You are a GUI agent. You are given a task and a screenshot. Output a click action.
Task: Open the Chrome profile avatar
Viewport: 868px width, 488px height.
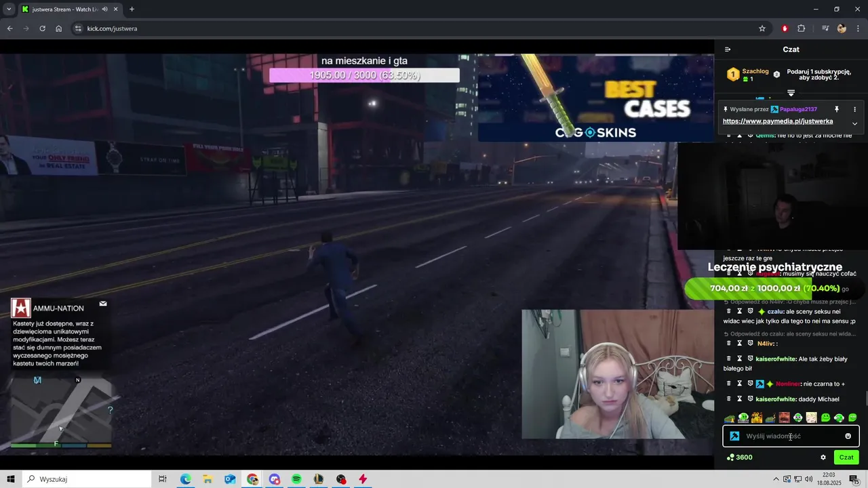pyautogui.click(x=842, y=28)
